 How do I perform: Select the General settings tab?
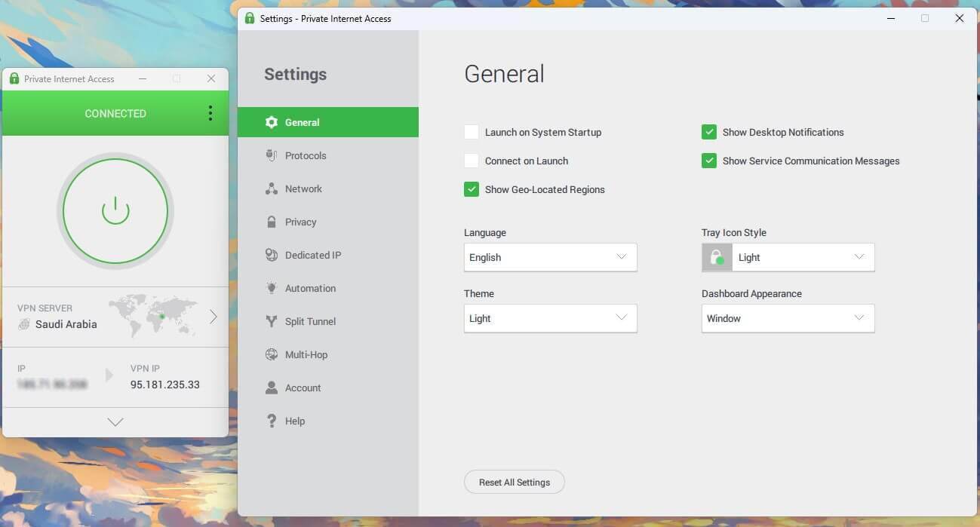[x=328, y=122]
